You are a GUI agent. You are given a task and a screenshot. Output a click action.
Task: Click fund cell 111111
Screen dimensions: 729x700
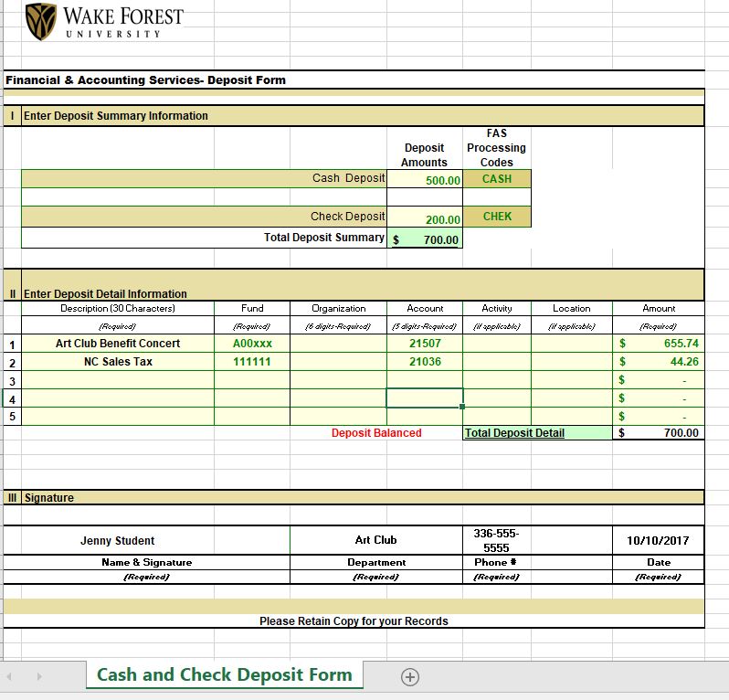[252, 361]
